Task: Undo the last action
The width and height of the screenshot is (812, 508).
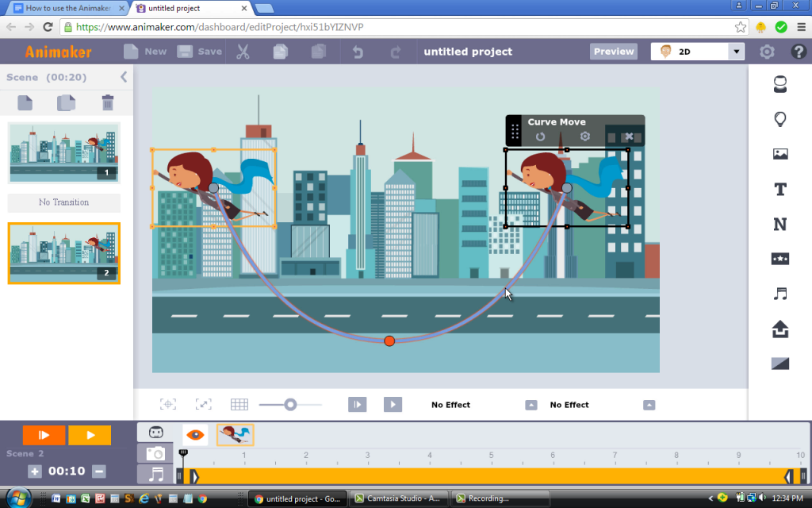Action: pos(358,52)
